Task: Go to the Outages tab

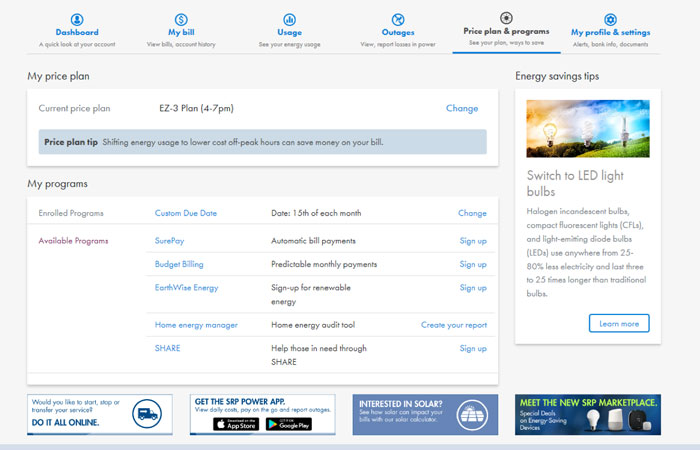Action: point(398,33)
